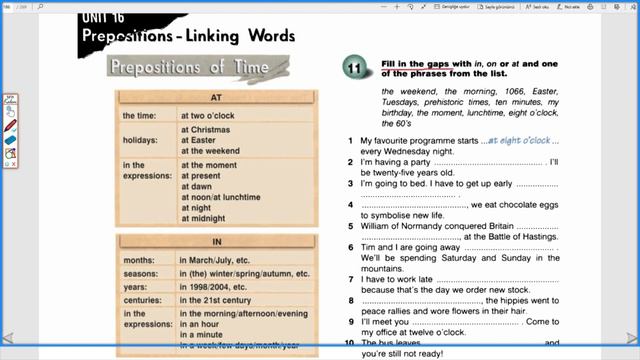Click the 'Prepositions of Time' heading banner
This screenshot has height=360, width=640.
(x=198, y=68)
